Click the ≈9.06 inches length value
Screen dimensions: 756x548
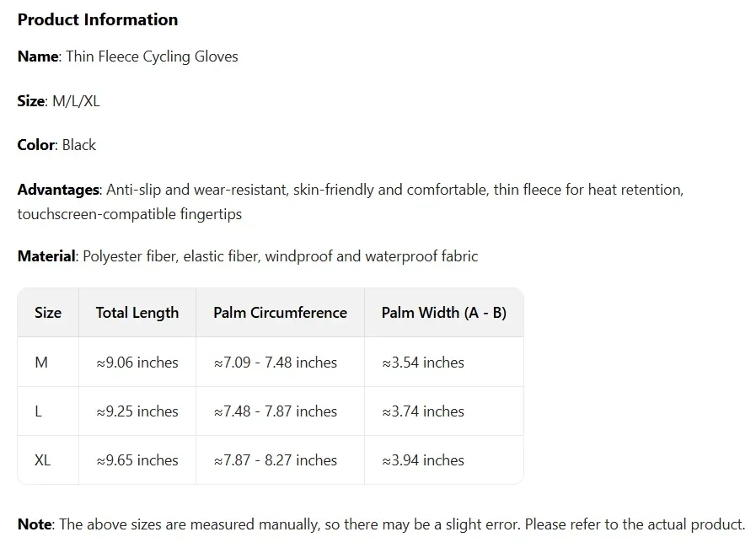(137, 363)
